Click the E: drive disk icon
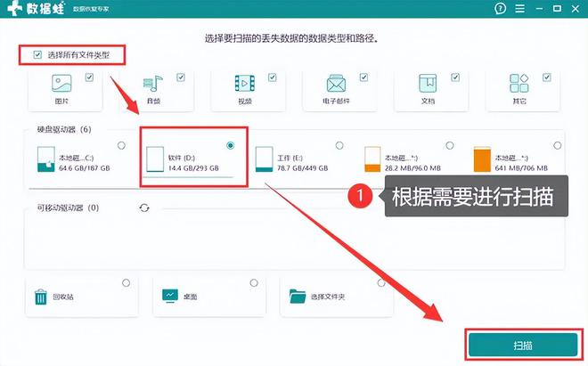This screenshot has height=366, width=588. click(264, 159)
